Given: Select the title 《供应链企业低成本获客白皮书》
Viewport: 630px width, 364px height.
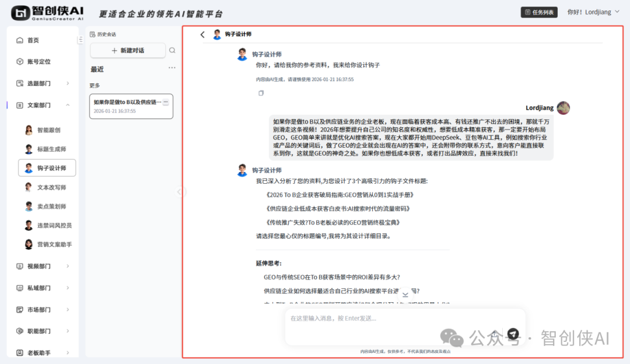Looking at the screenshot, I should [338, 208].
